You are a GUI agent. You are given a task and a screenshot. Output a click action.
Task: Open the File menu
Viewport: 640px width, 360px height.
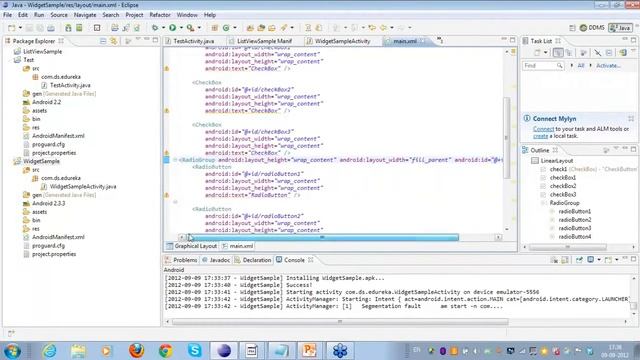tap(7, 15)
